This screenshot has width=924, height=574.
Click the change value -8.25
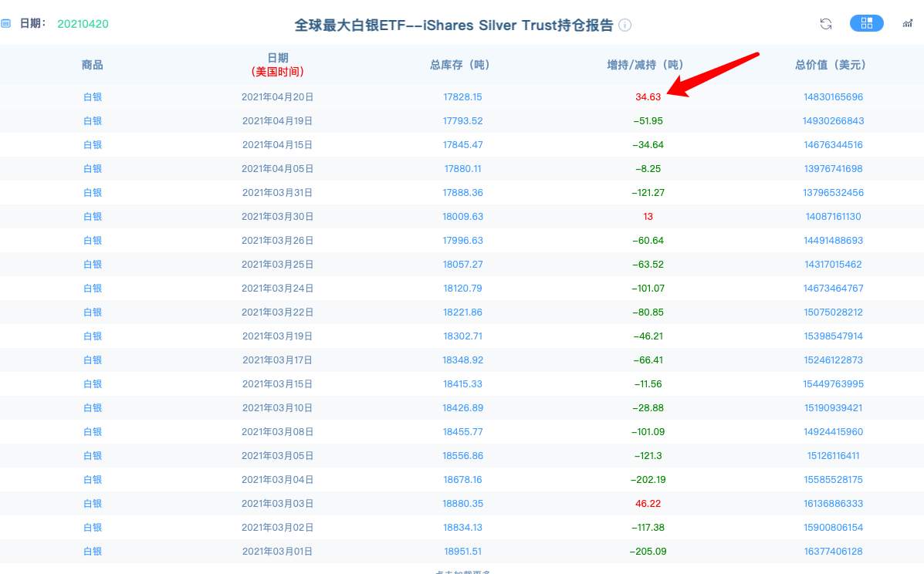[648, 168]
